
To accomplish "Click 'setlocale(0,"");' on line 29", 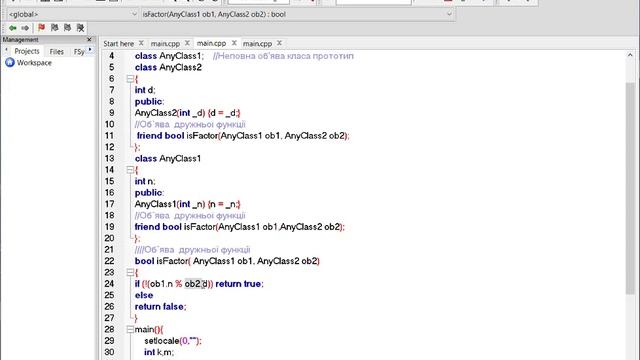I will click(x=173, y=341).
